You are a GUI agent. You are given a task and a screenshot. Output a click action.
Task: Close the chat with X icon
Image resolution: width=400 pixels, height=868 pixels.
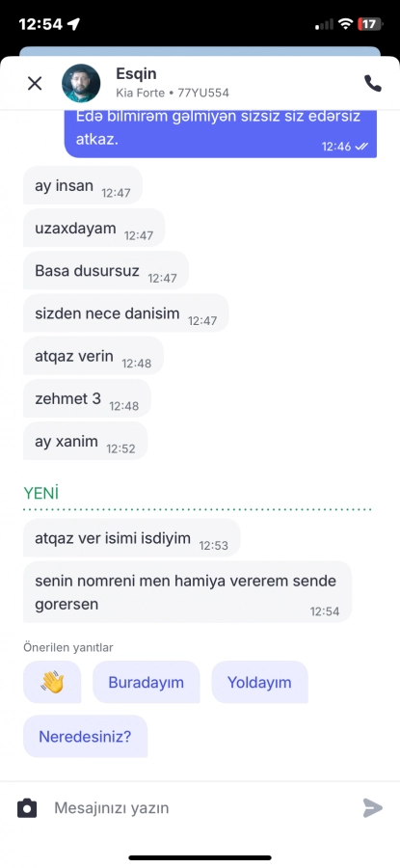click(x=35, y=84)
